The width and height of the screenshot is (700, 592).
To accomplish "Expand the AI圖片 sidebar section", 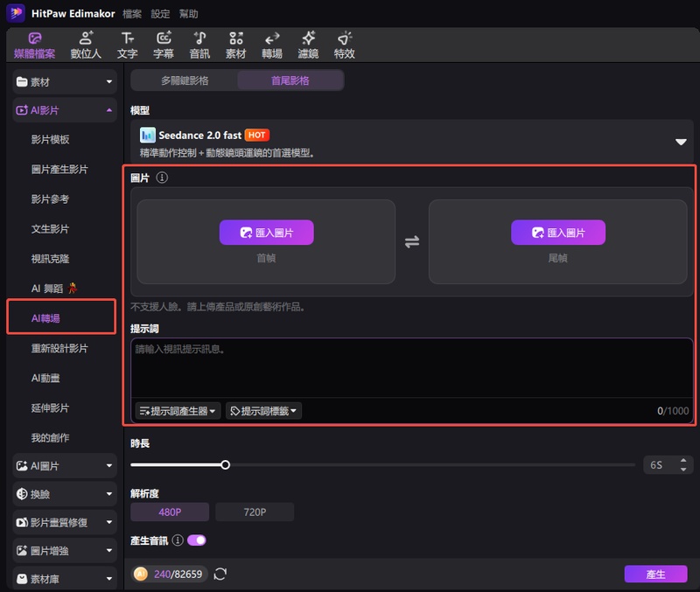I will click(x=65, y=466).
